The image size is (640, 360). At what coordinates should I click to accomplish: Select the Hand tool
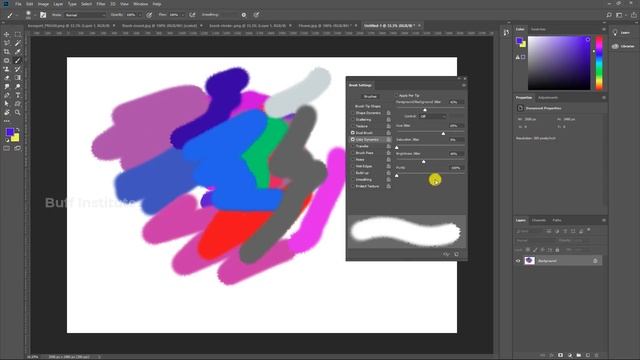(7, 112)
